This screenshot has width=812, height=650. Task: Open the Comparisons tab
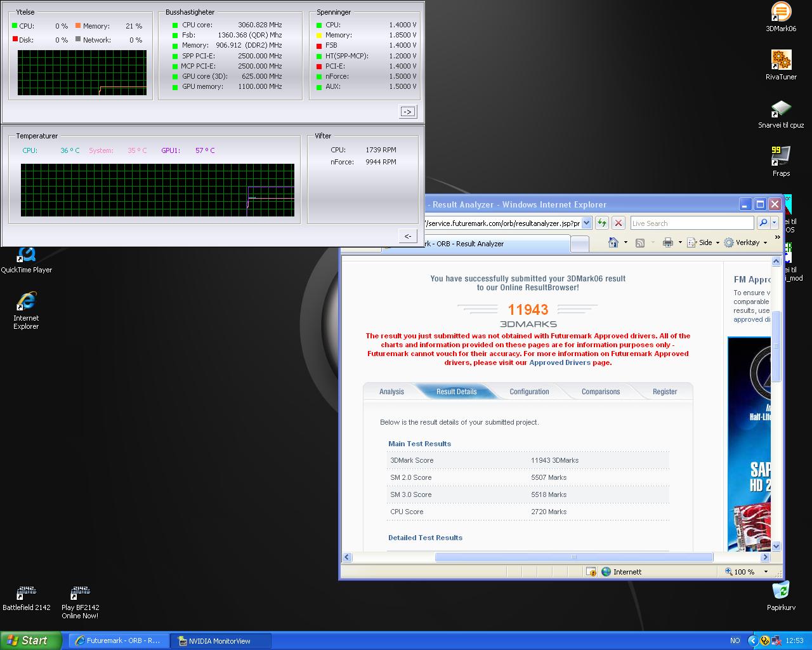(x=601, y=392)
